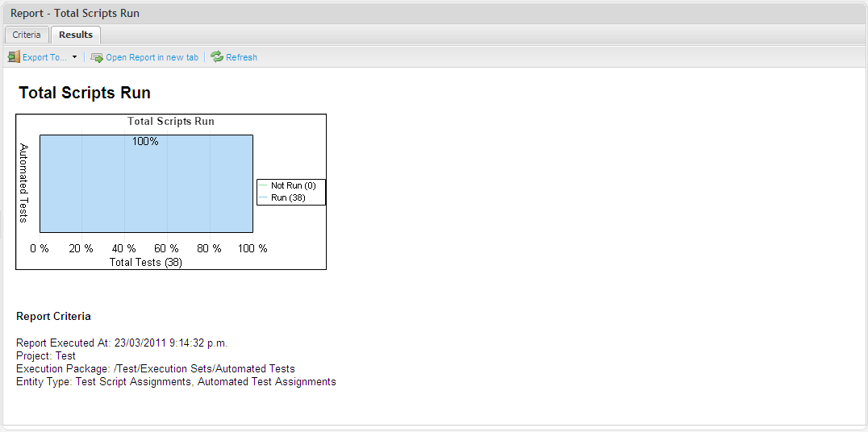
Task: Switch to the Criteria tab
Action: (x=27, y=35)
